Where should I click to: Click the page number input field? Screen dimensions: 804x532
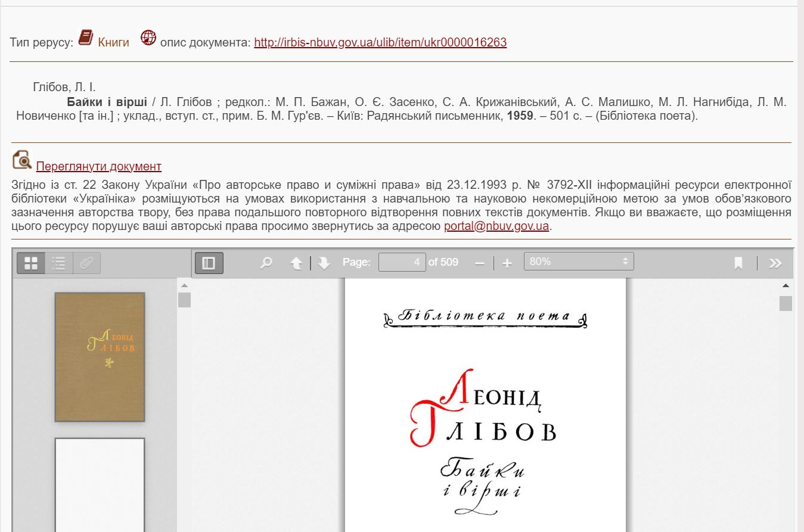402,262
